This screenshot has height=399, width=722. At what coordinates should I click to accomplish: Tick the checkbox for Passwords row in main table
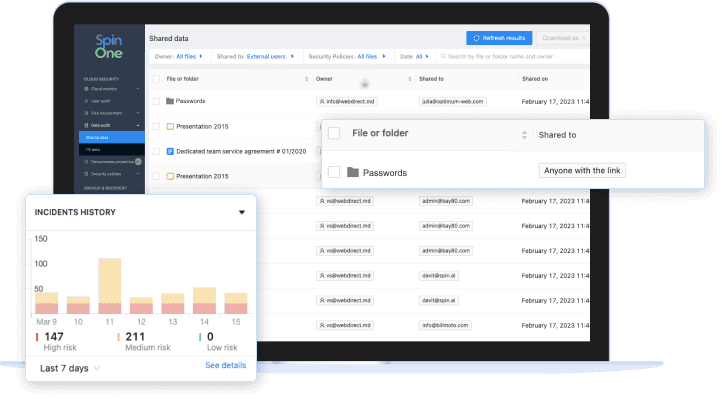[x=157, y=101]
